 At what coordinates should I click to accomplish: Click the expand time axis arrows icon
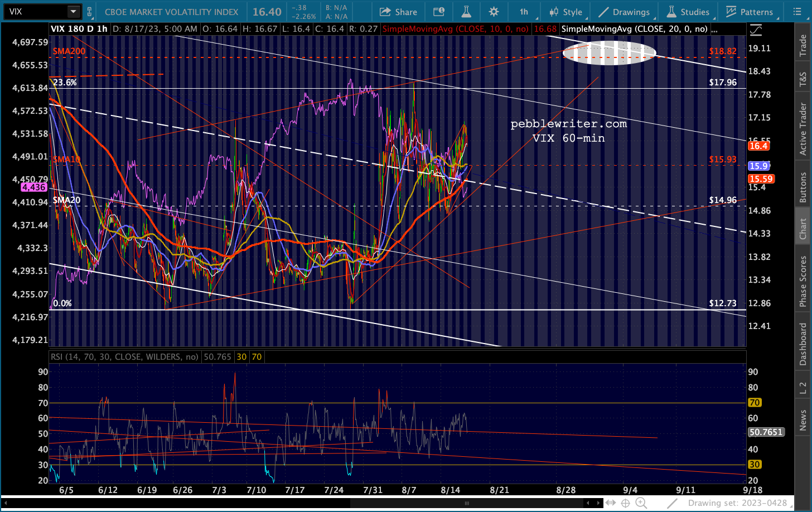(610, 503)
